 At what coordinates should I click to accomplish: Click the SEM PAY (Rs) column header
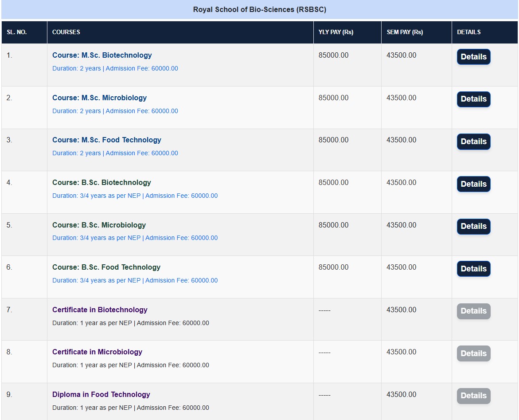click(x=405, y=32)
